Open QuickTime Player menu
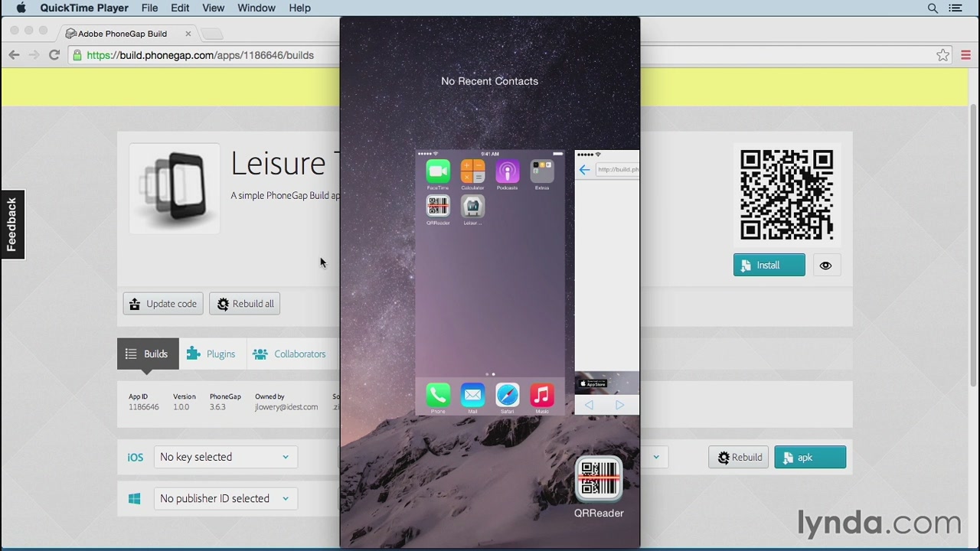 point(84,8)
